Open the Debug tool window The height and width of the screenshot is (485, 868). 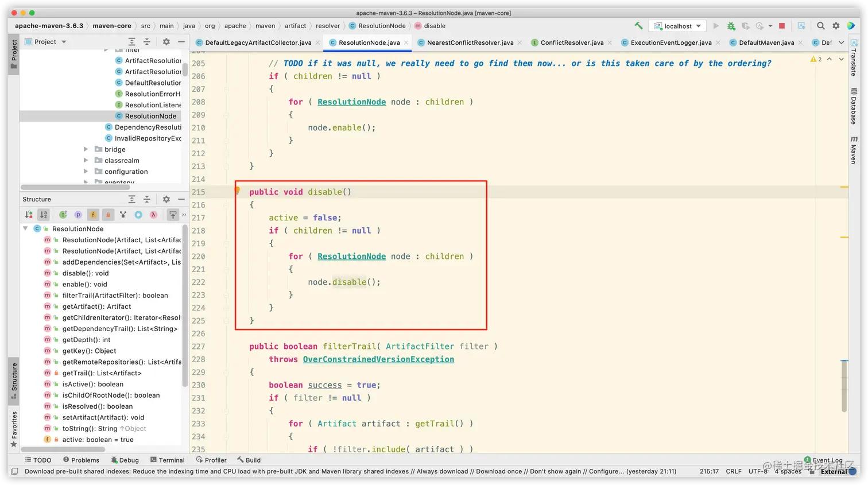click(125, 460)
